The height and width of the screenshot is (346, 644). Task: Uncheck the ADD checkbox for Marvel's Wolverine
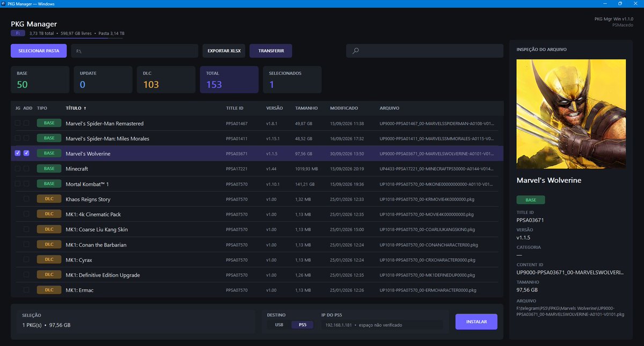26,153
